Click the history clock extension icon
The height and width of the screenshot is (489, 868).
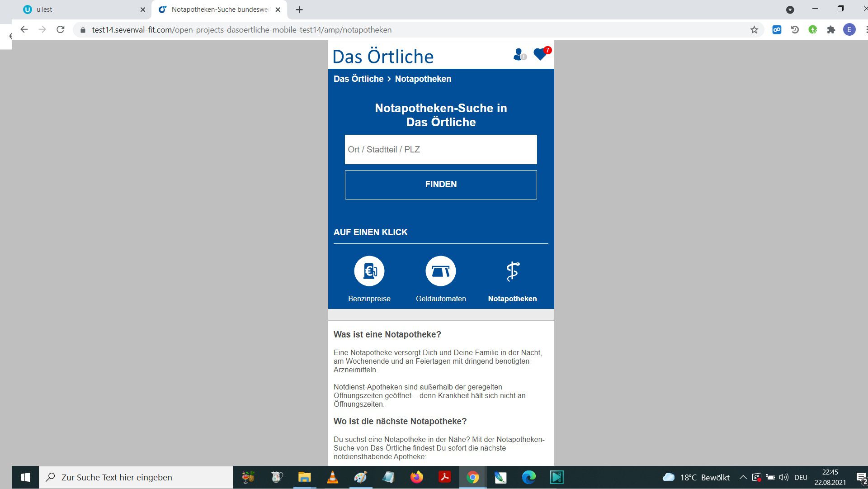(795, 30)
